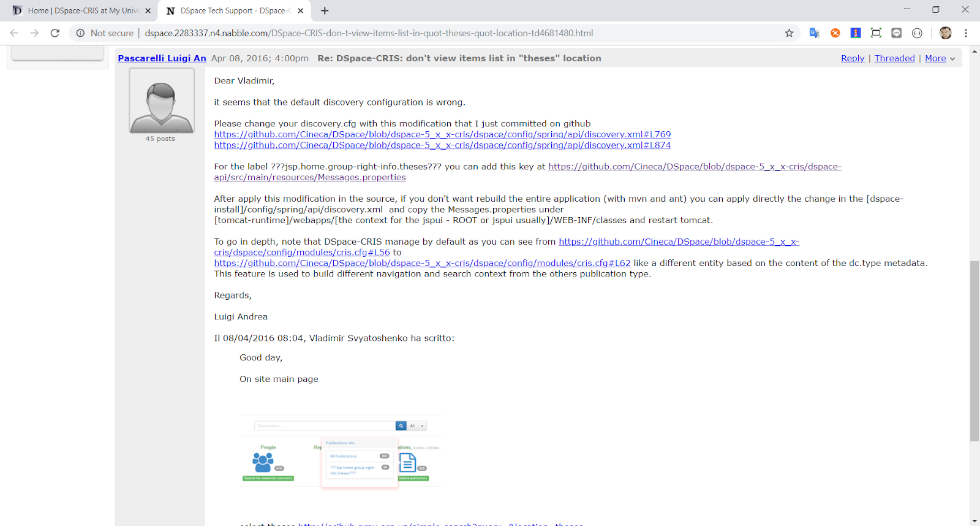Click scrollbar down arrow

tap(974, 521)
